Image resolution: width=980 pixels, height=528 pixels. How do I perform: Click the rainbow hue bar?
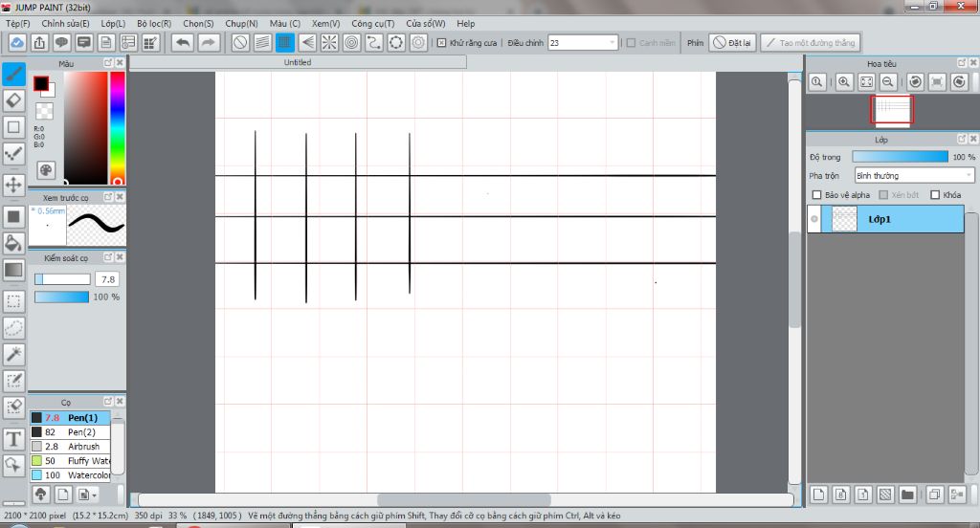click(x=118, y=127)
